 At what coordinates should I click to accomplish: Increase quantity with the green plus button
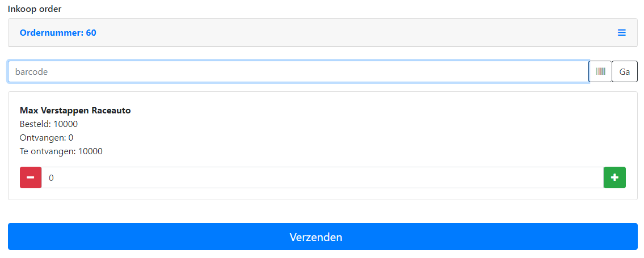(614, 177)
